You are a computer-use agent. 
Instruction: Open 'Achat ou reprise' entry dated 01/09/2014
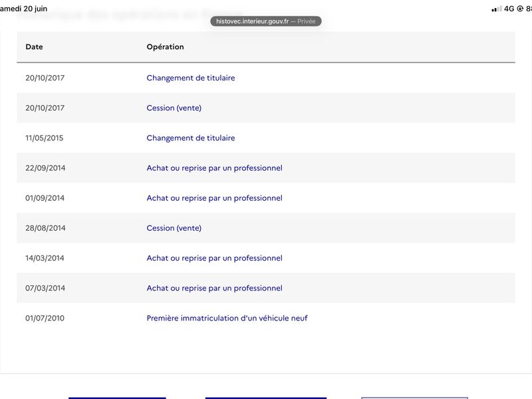[x=214, y=198]
